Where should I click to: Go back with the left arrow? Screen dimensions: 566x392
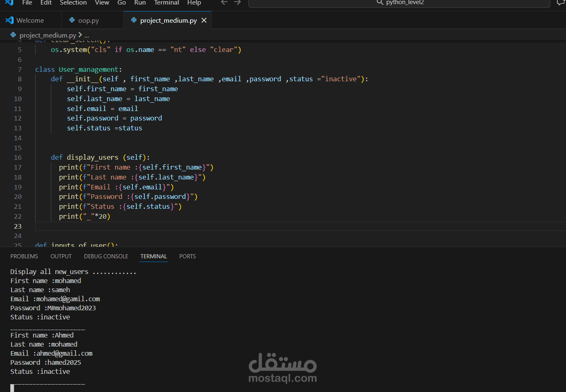point(224,2)
